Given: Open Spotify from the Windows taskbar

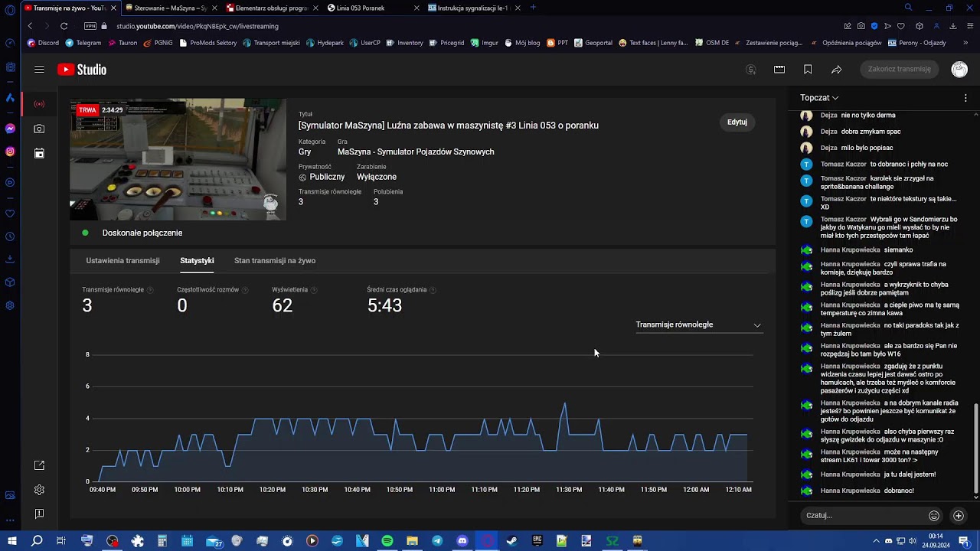Looking at the screenshot, I should [387, 541].
